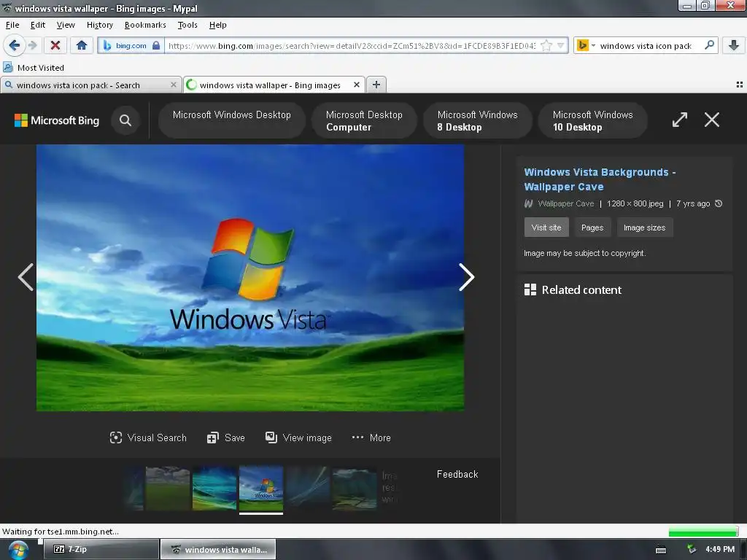Open a new tab with the plus button
Viewport: 747px width, 560px height.
click(x=376, y=85)
